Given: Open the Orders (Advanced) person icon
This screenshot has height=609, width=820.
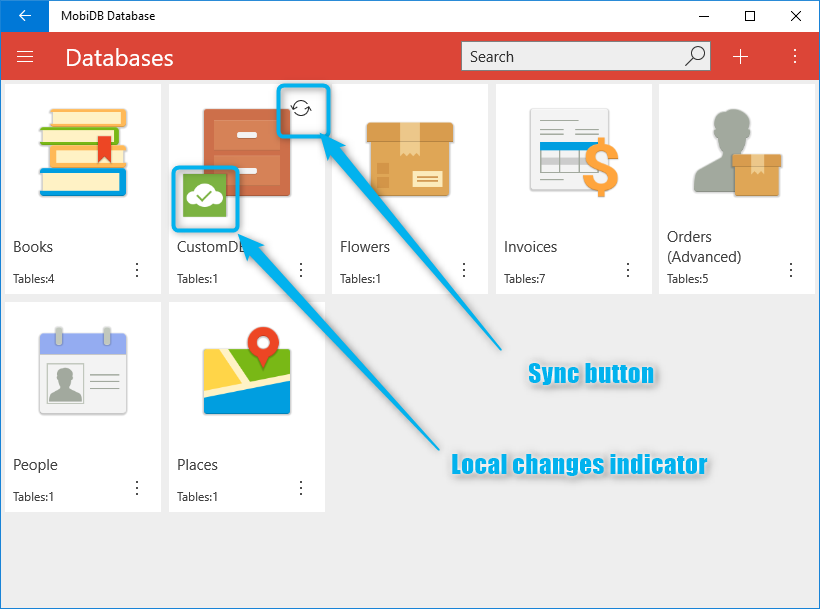Looking at the screenshot, I should pos(737,152).
